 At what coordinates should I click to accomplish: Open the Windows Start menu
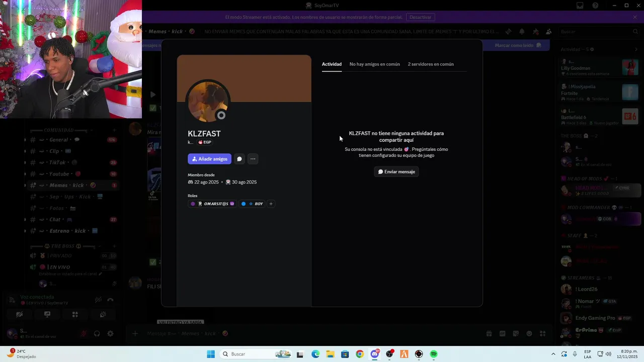[211, 354]
